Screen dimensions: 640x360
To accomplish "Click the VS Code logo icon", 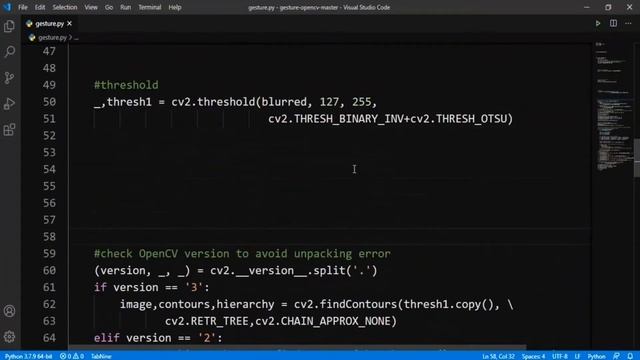I will [7, 7].
